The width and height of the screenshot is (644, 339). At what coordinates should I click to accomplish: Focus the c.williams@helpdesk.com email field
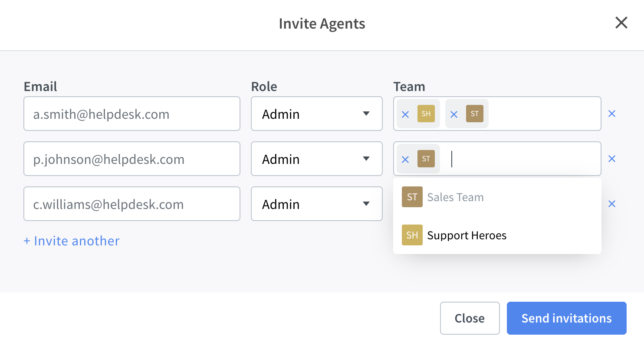tap(132, 204)
